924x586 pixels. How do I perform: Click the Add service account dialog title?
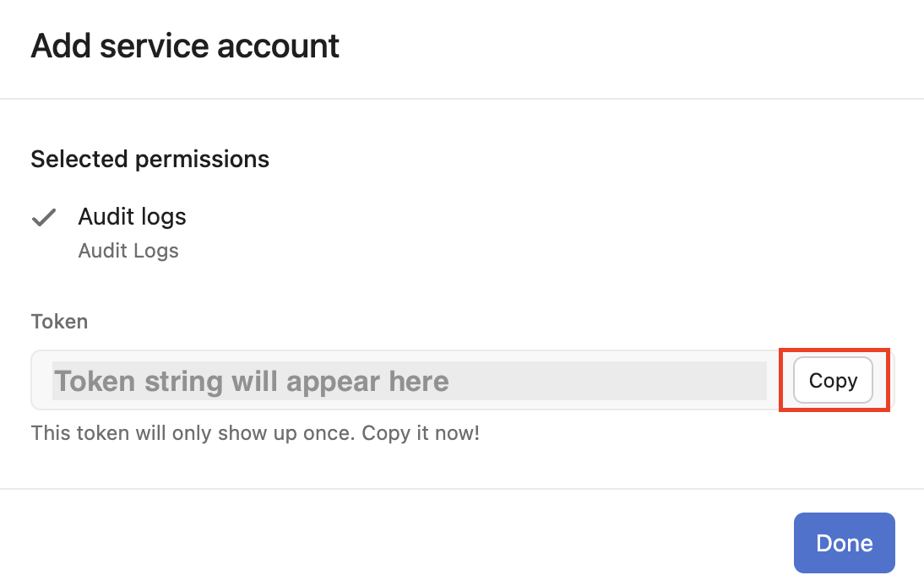pos(185,46)
